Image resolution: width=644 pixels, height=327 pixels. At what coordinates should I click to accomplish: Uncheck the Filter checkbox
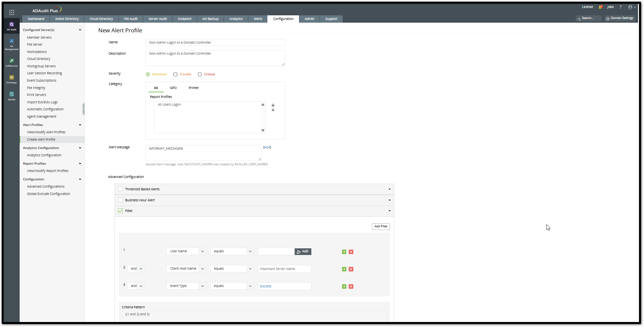tap(121, 211)
